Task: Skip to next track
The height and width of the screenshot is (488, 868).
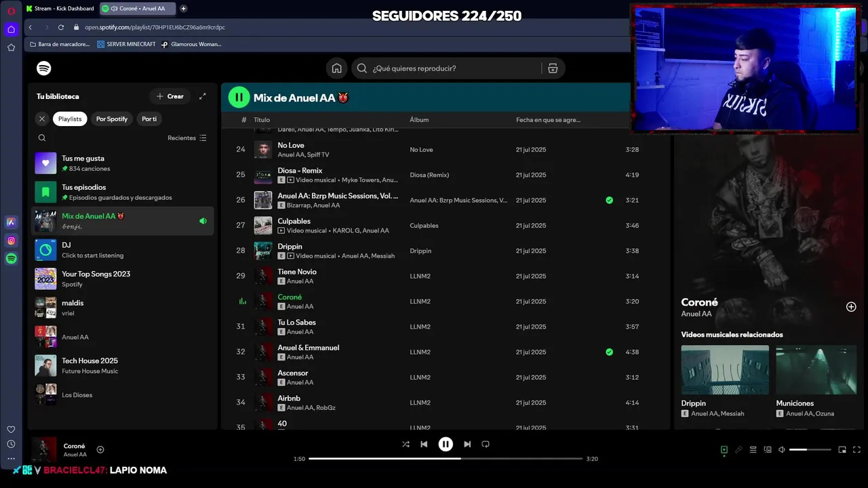Action: [x=467, y=444]
